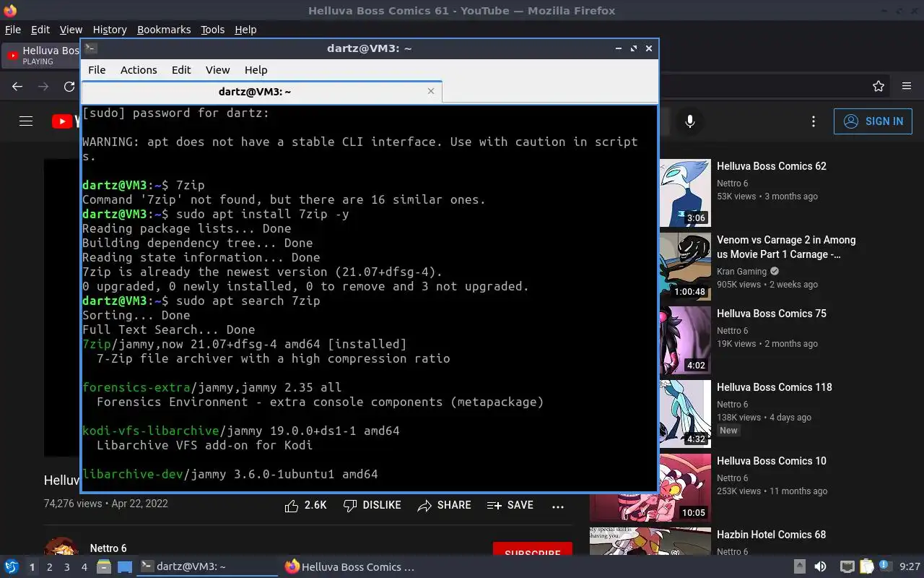The height and width of the screenshot is (578, 924).
Task: Open Firefox History menu
Action: [x=110, y=30]
